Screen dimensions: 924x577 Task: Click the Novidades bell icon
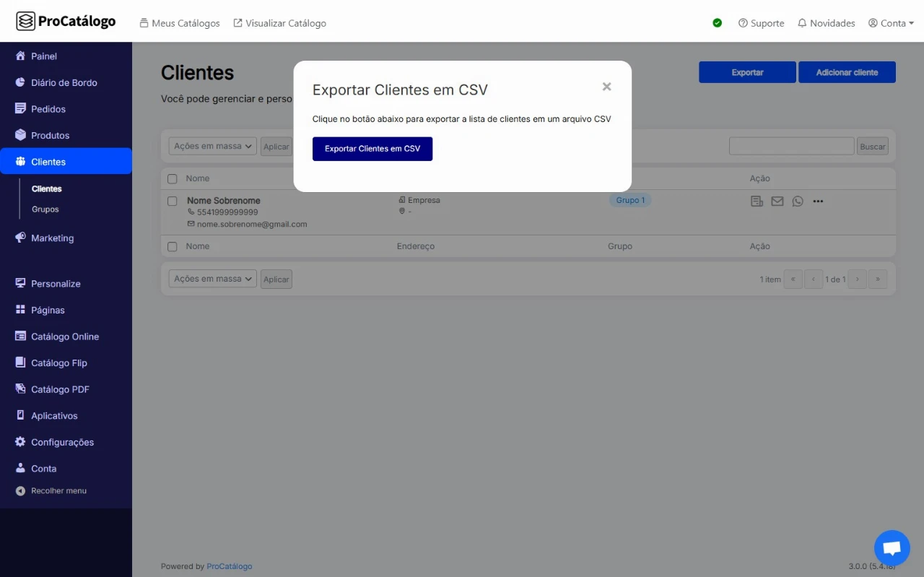pyautogui.click(x=802, y=23)
